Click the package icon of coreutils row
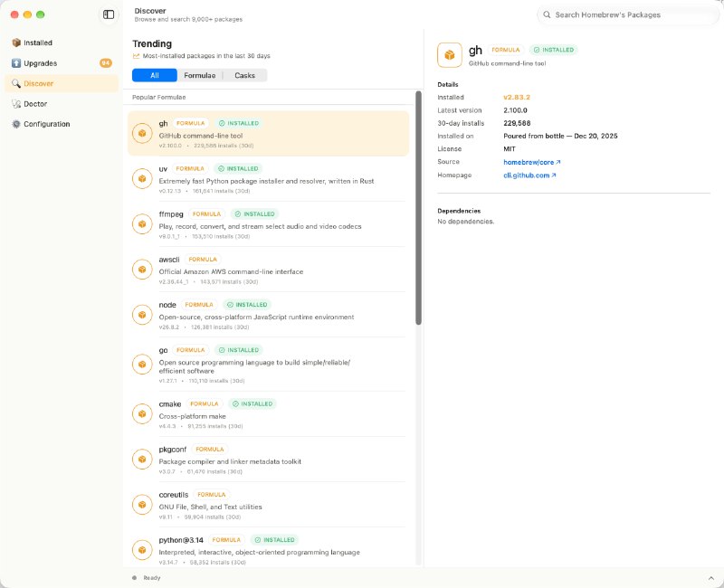 tap(142, 505)
